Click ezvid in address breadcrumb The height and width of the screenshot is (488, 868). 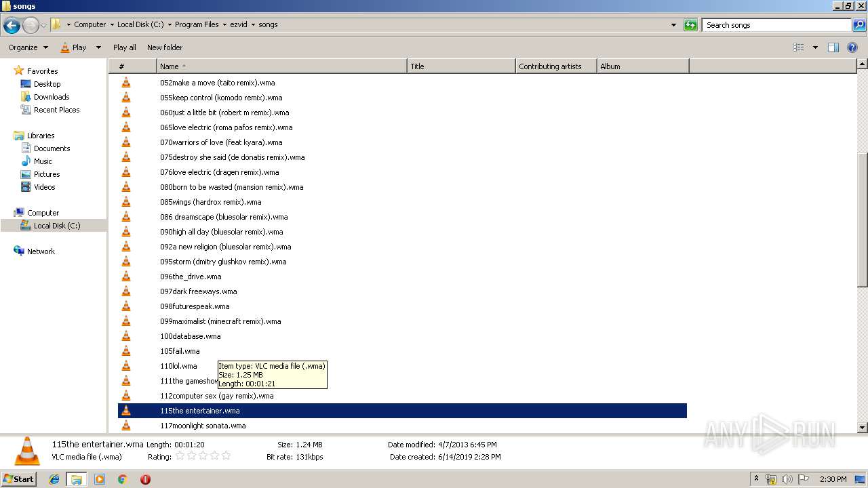(x=239, y=24)
